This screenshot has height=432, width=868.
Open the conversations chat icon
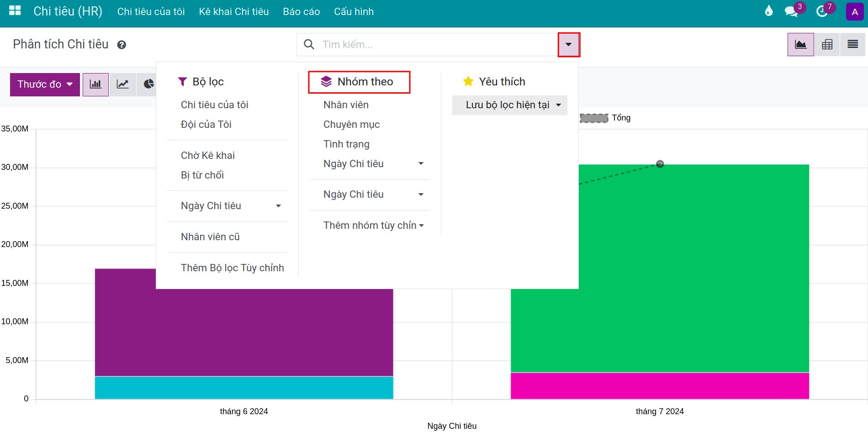(791, 11)
